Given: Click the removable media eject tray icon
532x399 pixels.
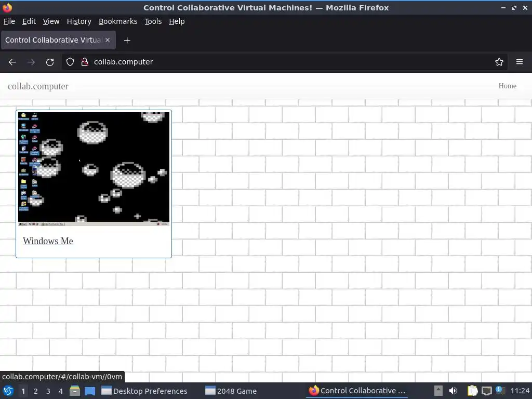Looking at the screenshot, I should [438, 391].
